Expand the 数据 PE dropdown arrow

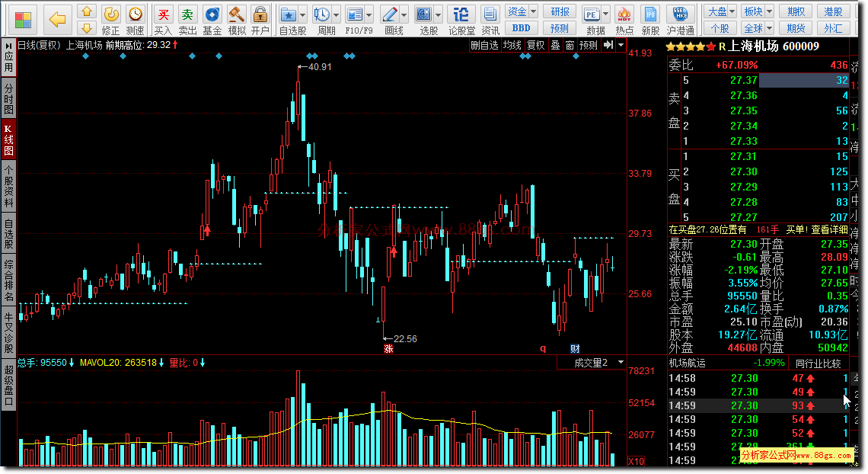point(605,15)
